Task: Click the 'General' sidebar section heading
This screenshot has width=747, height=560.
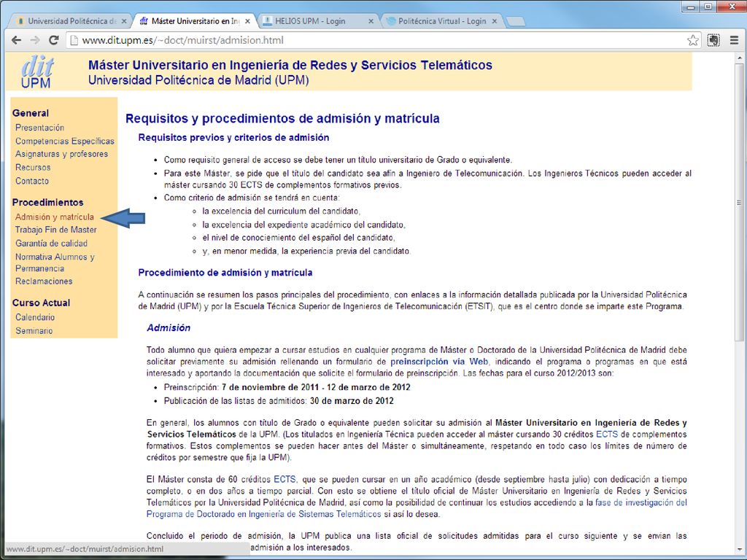Action: [31, 113]
